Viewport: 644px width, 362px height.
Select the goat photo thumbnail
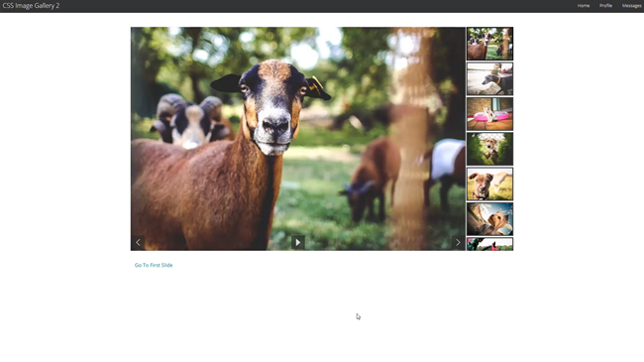coord(489,44)
